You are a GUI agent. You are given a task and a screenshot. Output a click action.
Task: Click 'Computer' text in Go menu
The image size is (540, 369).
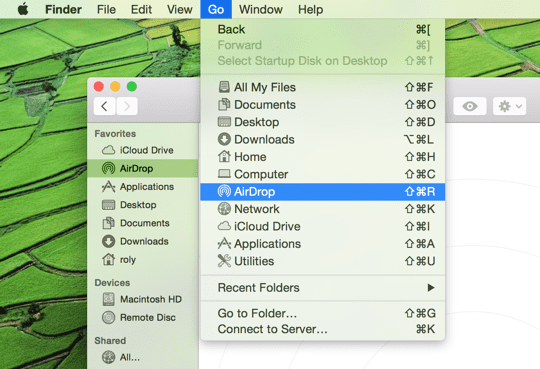coord(261,174)
